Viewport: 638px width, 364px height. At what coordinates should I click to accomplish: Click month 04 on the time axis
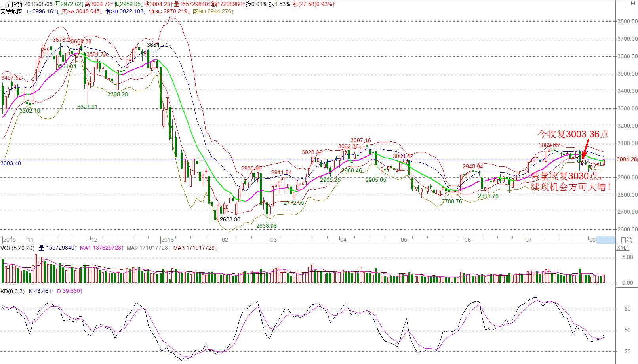coord(343,240)
